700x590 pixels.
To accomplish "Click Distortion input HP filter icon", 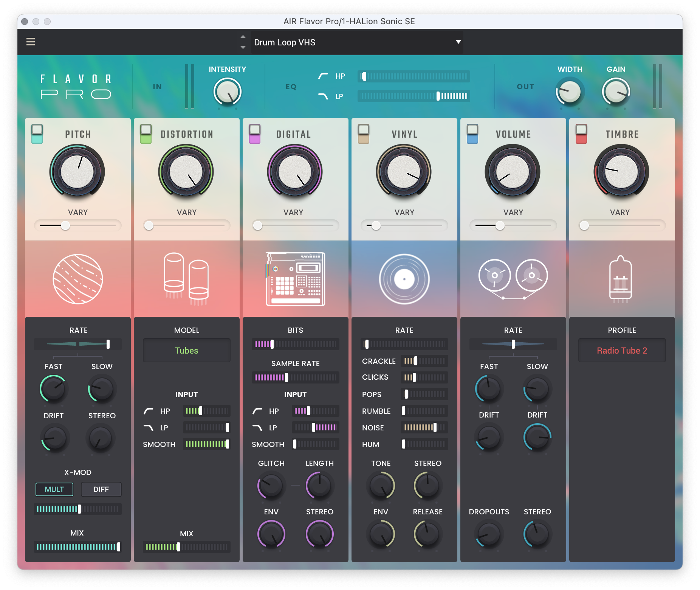I will 149,411.
